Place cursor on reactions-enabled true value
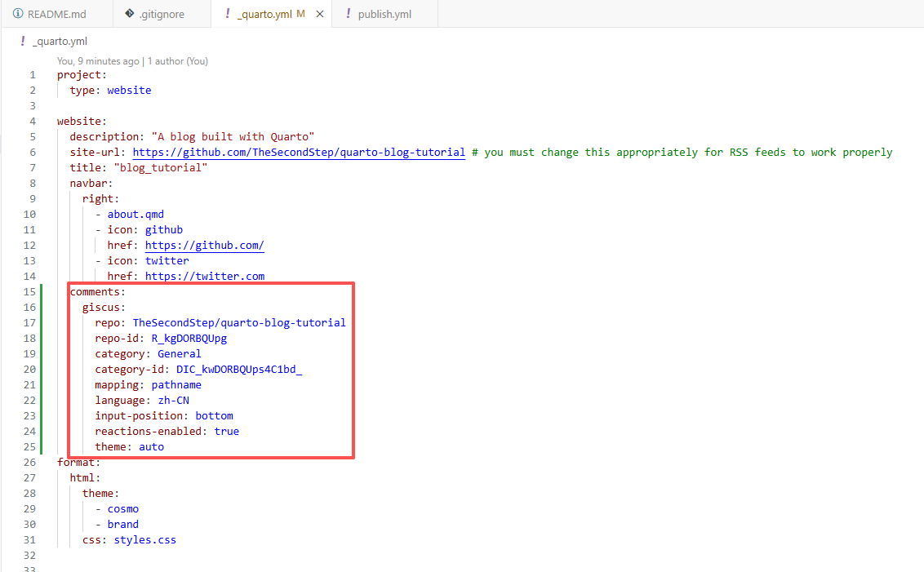Image resolution: width=924 pixels, height=572 pixels. 226,431
